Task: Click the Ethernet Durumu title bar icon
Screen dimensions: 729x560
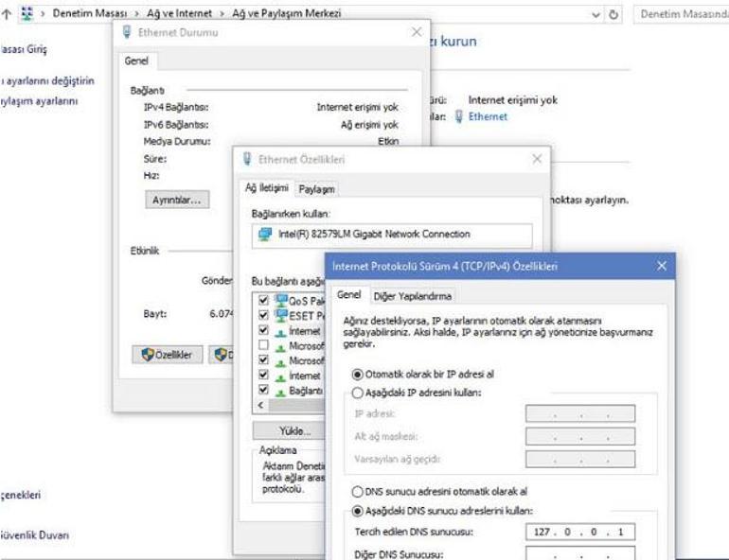Action: (x=127, y=32)
